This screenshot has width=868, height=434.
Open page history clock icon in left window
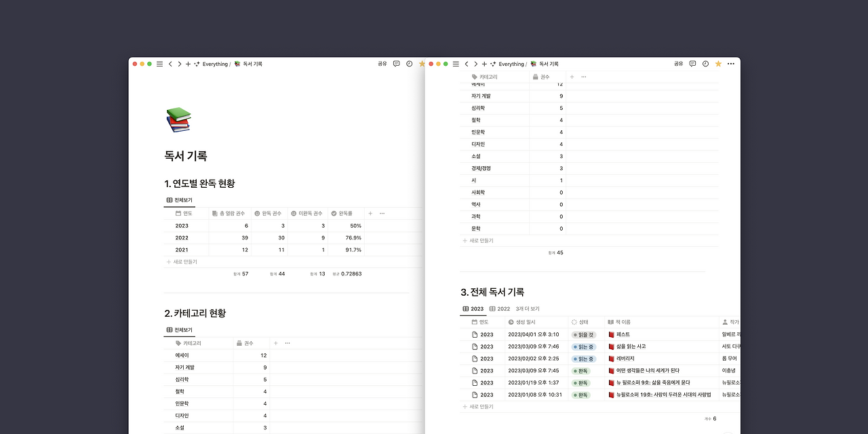[x=410, y=64]
